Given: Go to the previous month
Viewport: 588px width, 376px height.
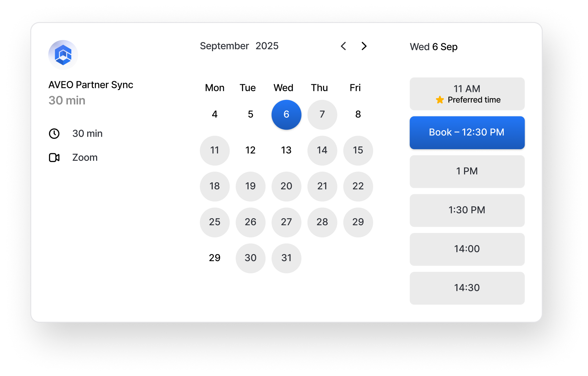Looking at the screenshot, I should 343,46.
